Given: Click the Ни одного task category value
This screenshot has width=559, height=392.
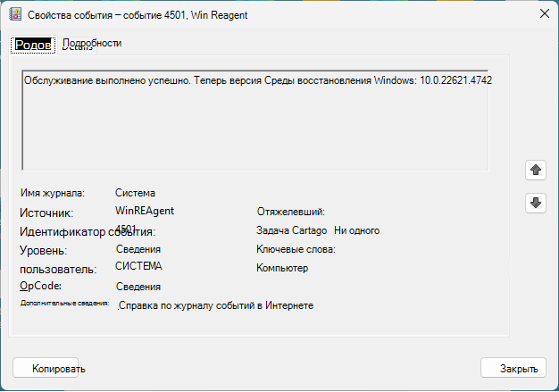Looking at the screenshot, I should pyautogui.click(x=357, y=230).
